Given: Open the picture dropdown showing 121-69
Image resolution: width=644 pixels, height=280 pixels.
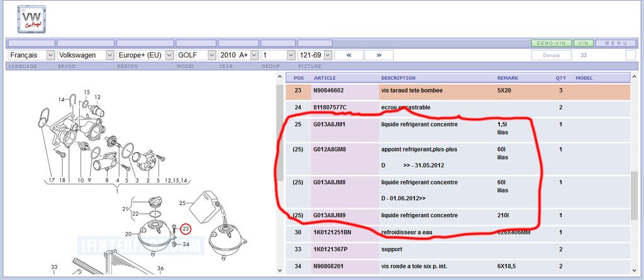Looking at the screenshot, I should [x=314, y=55].
